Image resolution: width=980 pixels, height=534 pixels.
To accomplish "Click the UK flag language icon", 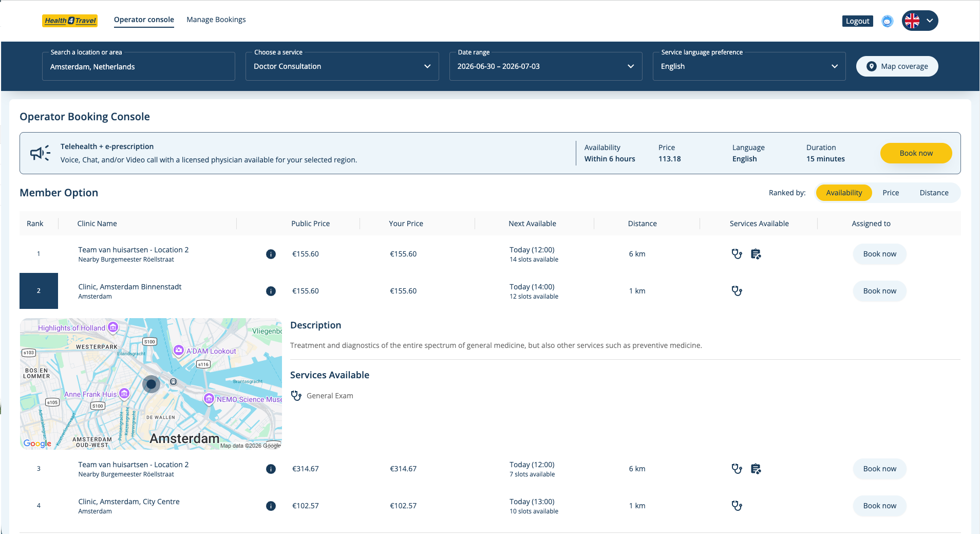I will click(x=912, y=21).
